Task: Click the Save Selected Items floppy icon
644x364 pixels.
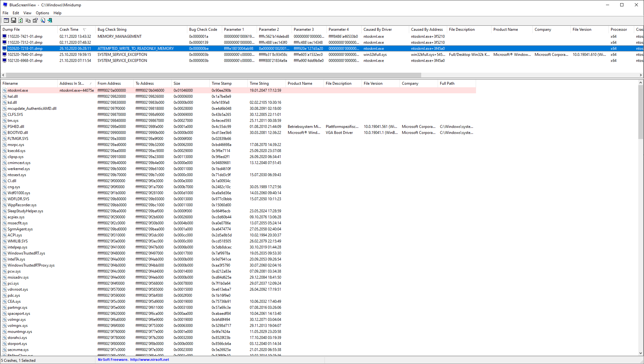Action: (13, 21)
